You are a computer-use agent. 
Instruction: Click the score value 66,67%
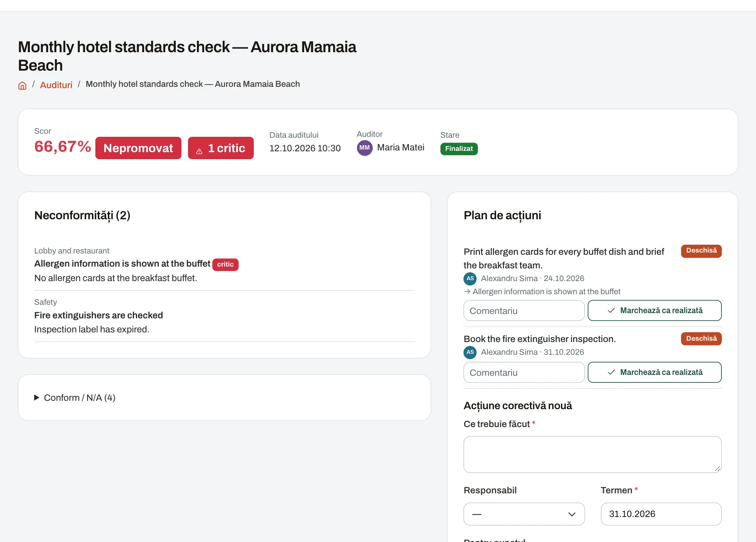click(x=63, y=146)
